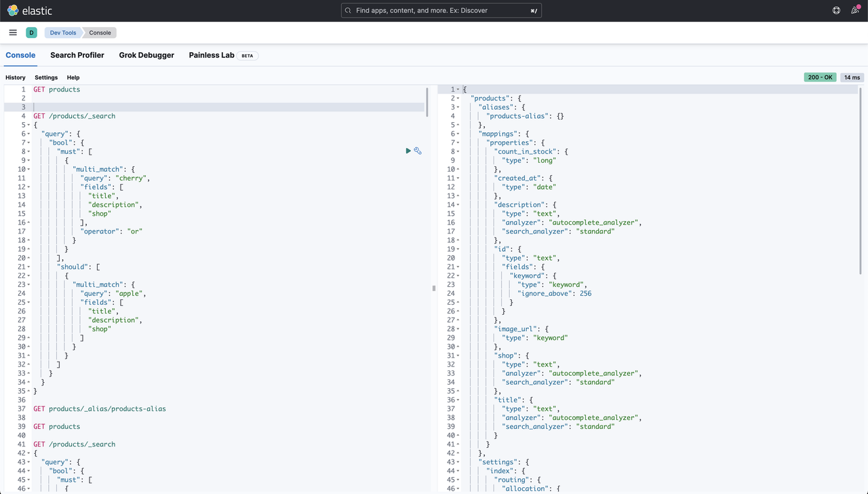868x494 pixels.
Task: Collapse the products object in the response
Action: [x=457, y=98]
